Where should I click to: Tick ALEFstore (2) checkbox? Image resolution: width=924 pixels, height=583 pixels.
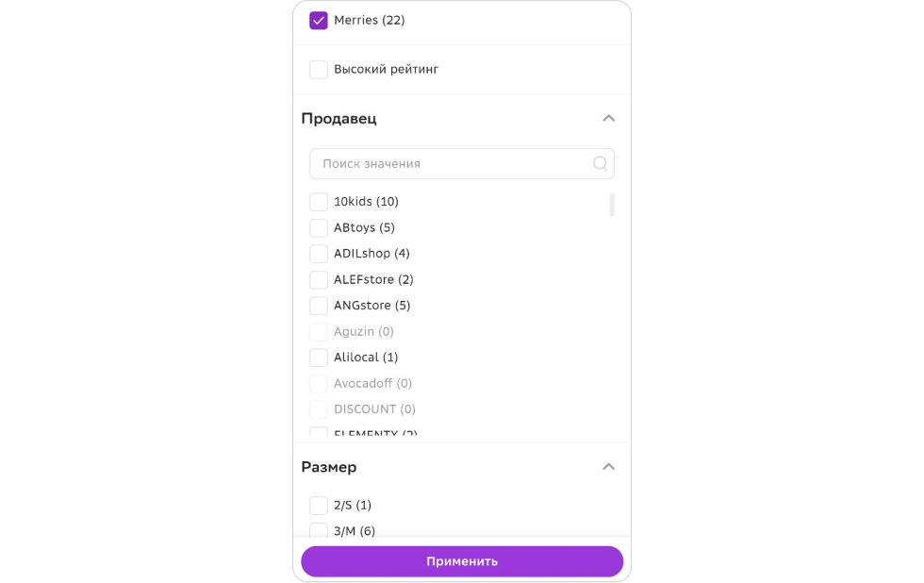click(x=319, y=279)
